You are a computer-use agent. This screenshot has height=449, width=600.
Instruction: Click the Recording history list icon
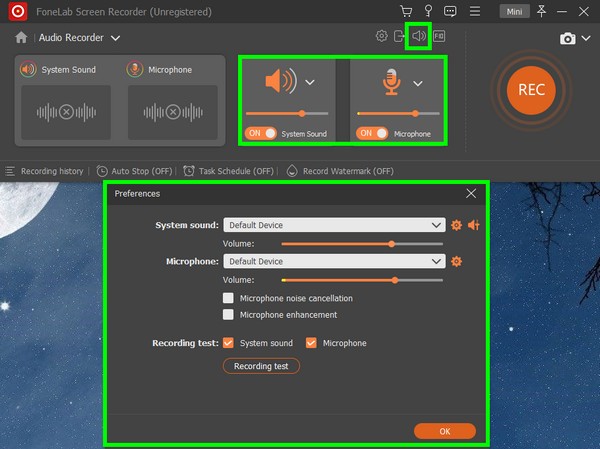(10, 171)
